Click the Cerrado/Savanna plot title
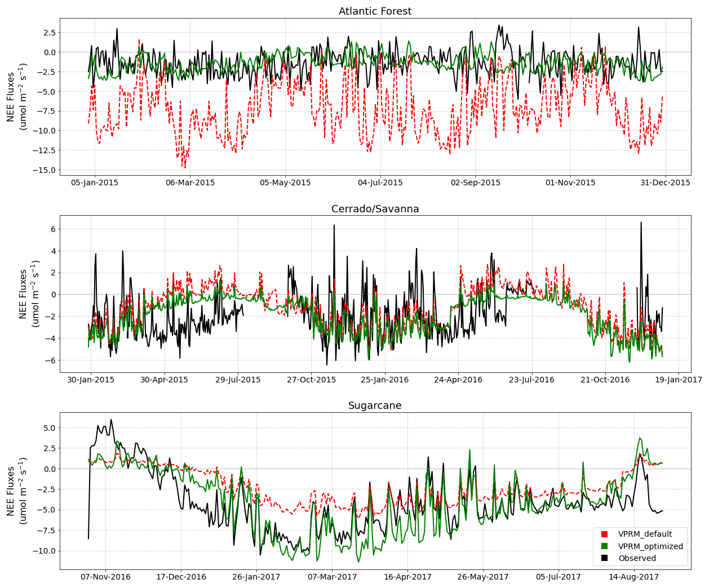This screenshot has width=709, height=588. 375,209
